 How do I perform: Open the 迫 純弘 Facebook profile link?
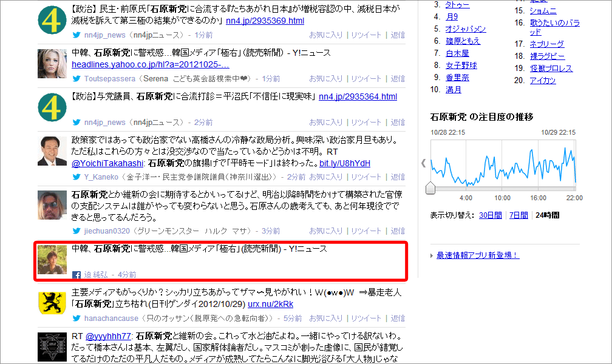(96, 275)
